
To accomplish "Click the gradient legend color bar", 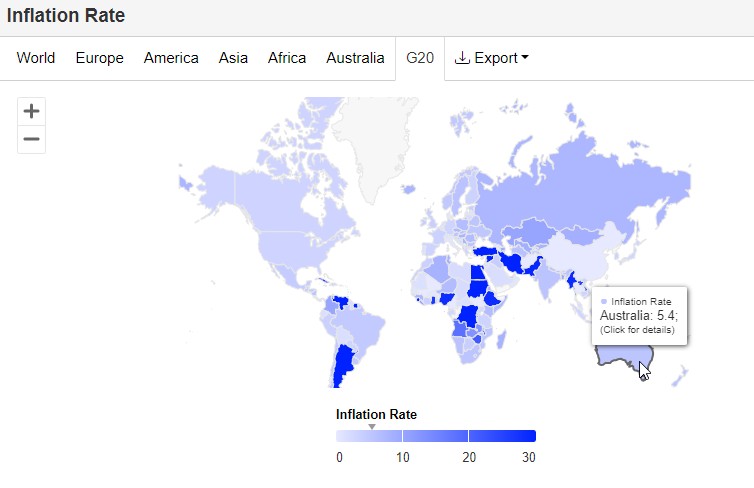I will tap(436, 435).
